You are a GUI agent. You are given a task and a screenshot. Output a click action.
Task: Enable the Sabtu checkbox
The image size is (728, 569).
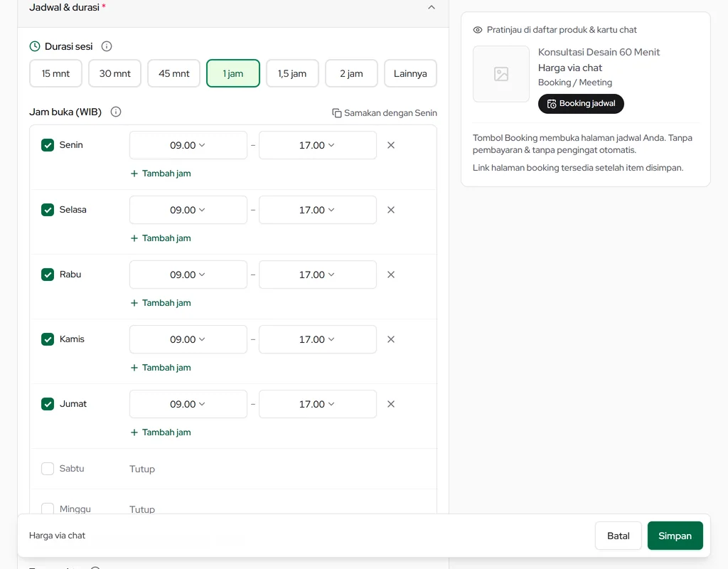coord(48,469)
